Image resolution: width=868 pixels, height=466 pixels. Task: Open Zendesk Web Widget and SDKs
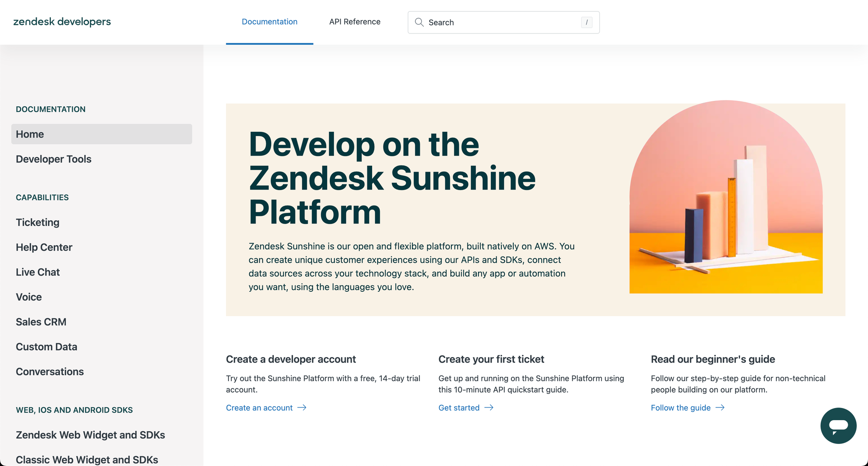90,435
